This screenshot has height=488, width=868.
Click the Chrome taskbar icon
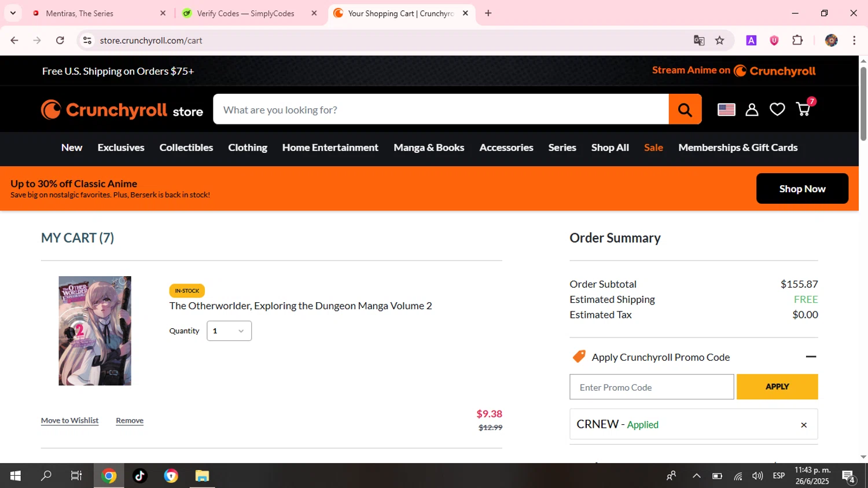(109, 476)
